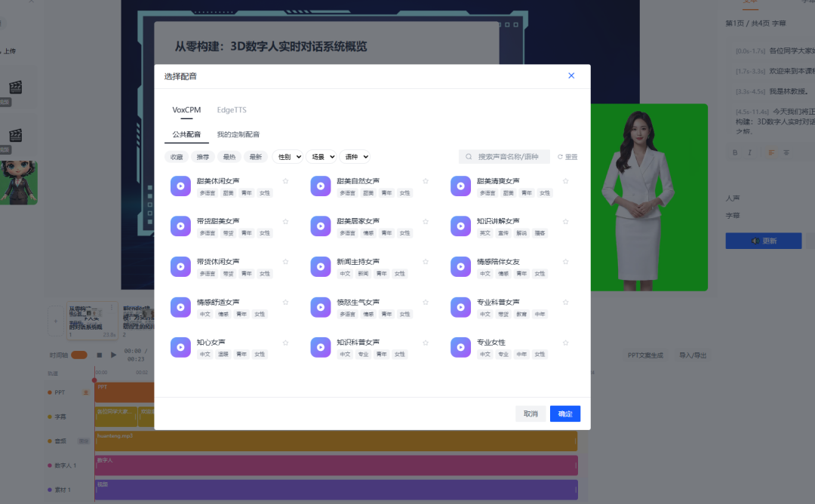
Task: Select the 我的定制配音 tab
Action: click(238, 134)
